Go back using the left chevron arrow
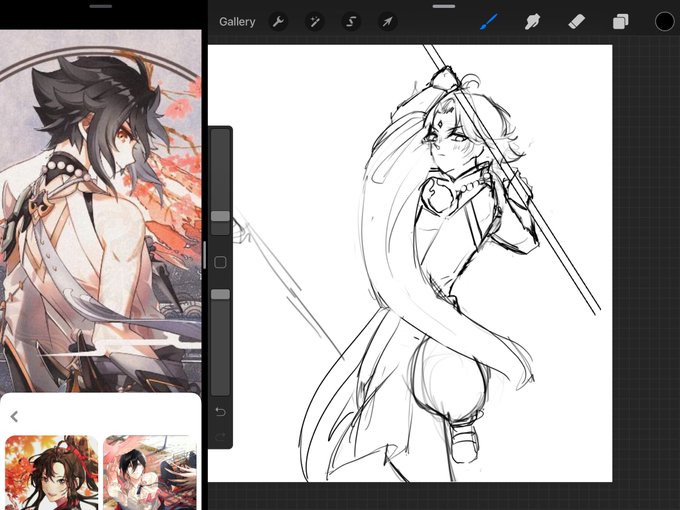 click(14, 417)
